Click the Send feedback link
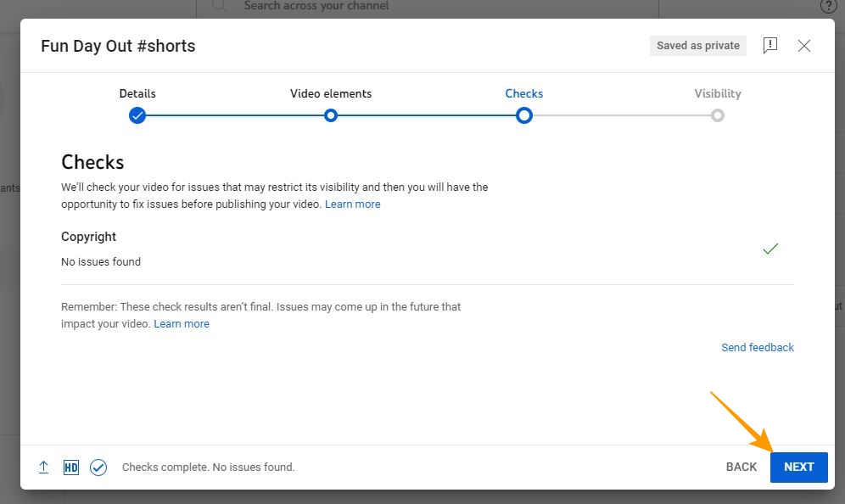The width and height of the screenshot is (845, 504). pyautogui.click(x=758, y=348)
